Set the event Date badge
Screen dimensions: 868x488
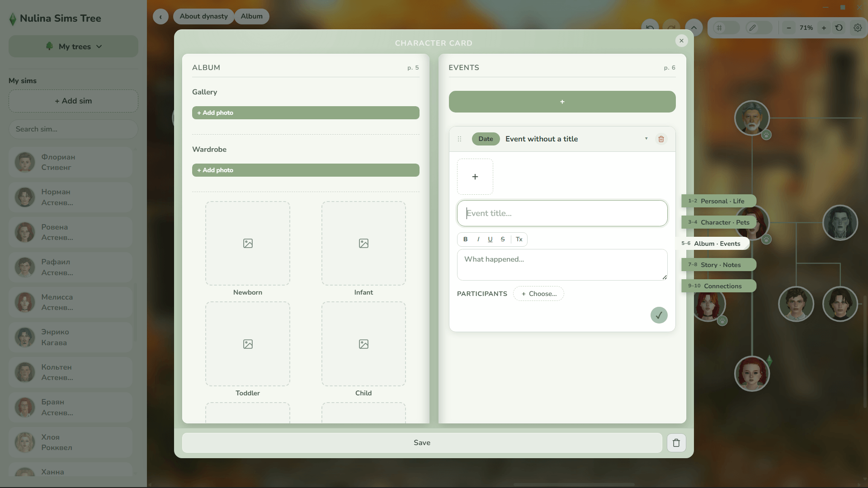pos(486,139)
